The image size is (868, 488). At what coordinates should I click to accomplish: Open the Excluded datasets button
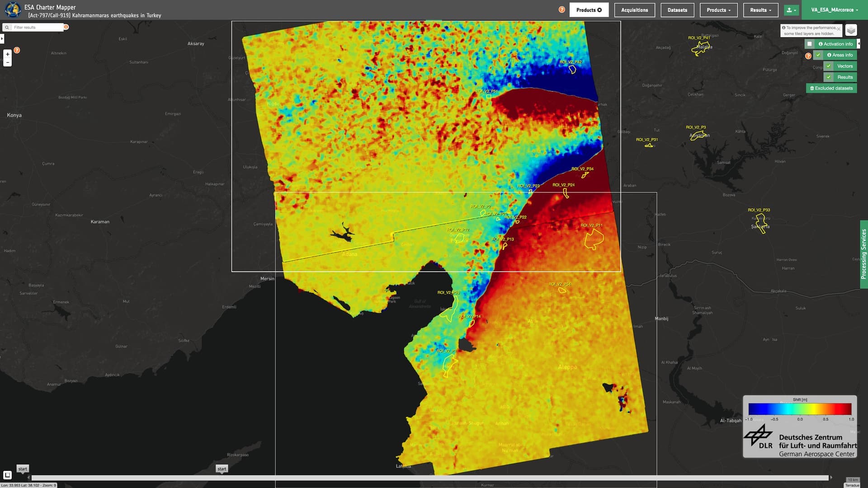click(831, 89)
